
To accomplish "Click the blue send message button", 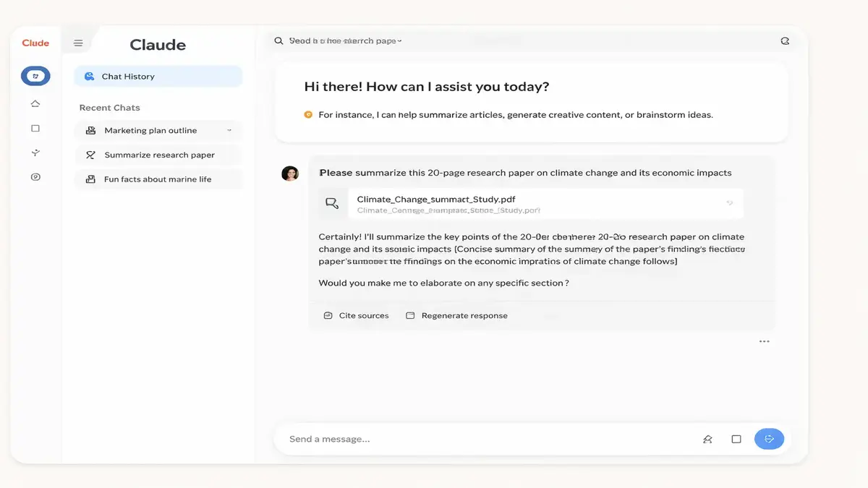I will pos(769,439).
